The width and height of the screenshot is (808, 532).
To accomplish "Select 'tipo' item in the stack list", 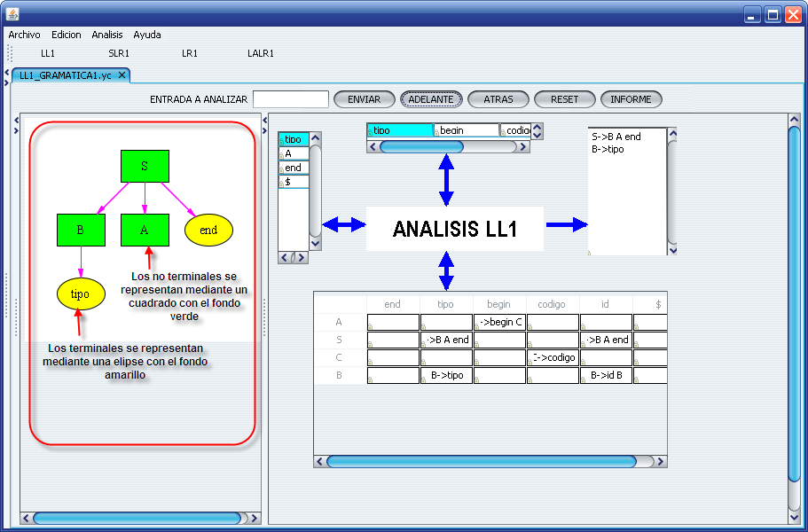I will pos(294,139).
